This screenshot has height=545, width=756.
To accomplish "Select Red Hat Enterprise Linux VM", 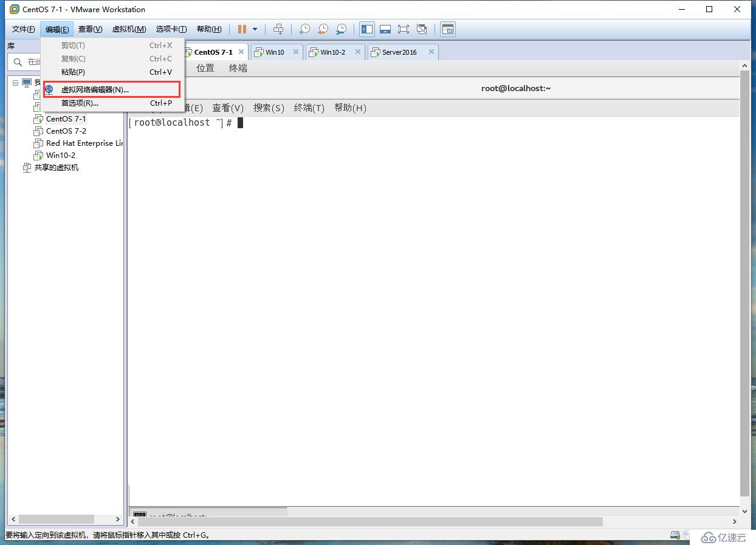I will [84, 143].
